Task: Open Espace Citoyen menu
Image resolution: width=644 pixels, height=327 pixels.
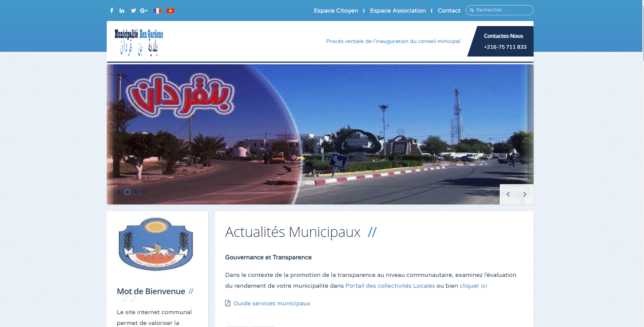Action: click(x=336, y=10)
